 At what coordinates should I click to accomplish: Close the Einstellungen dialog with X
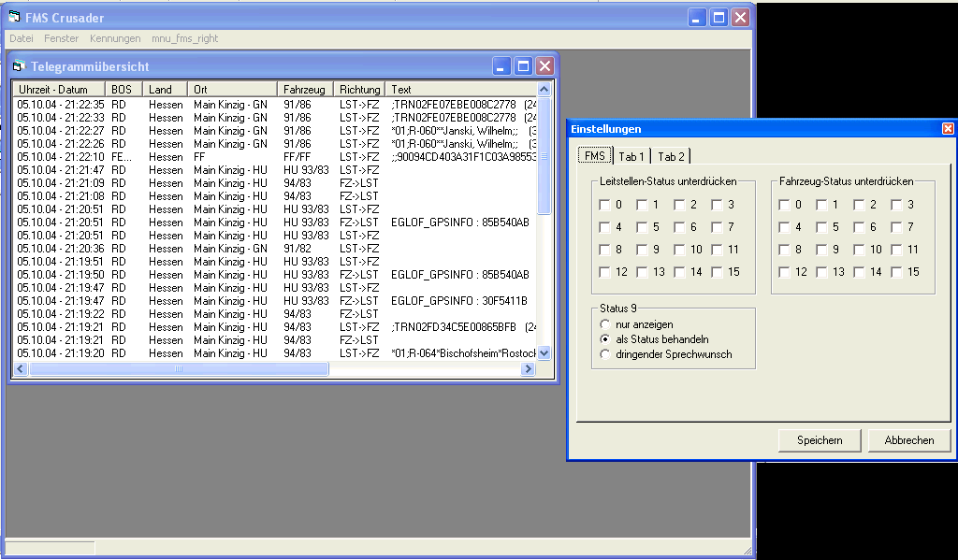tap(948, 129)
